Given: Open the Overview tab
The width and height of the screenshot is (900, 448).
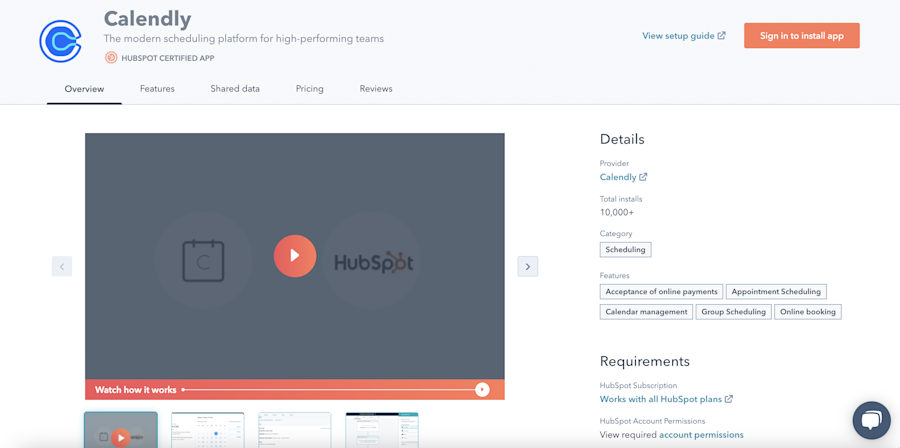Looking at the screenshot, I should coord(84,89).
